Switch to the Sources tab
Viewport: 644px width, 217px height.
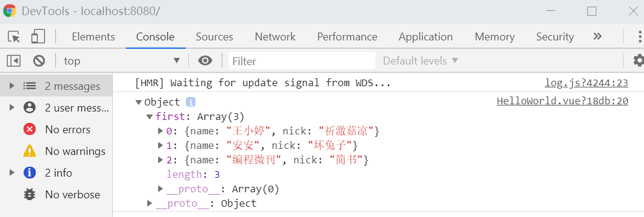point(214,37)
